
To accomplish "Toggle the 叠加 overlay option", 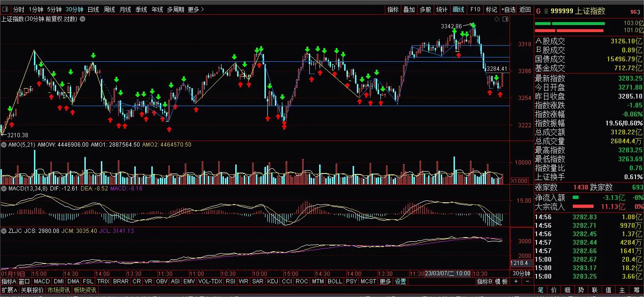I will point(409,9).
